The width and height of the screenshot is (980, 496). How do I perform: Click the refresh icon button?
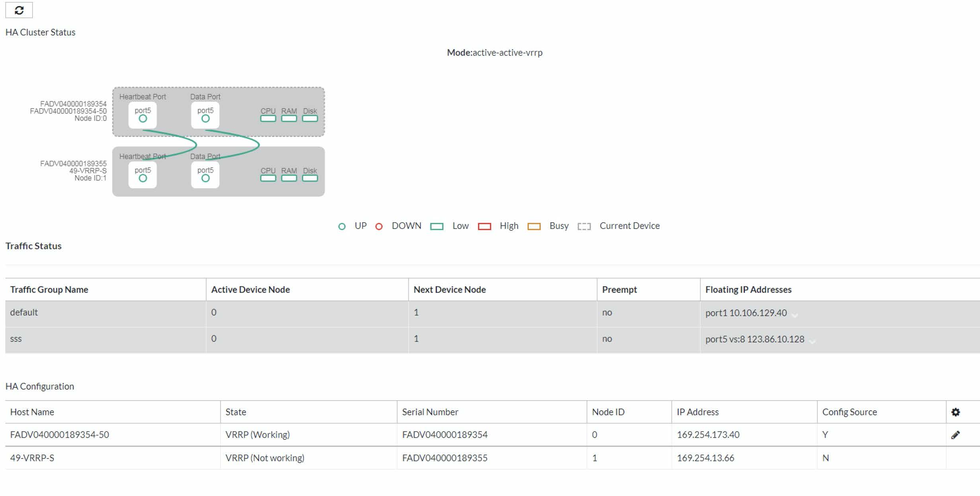[x=19, y=10]
